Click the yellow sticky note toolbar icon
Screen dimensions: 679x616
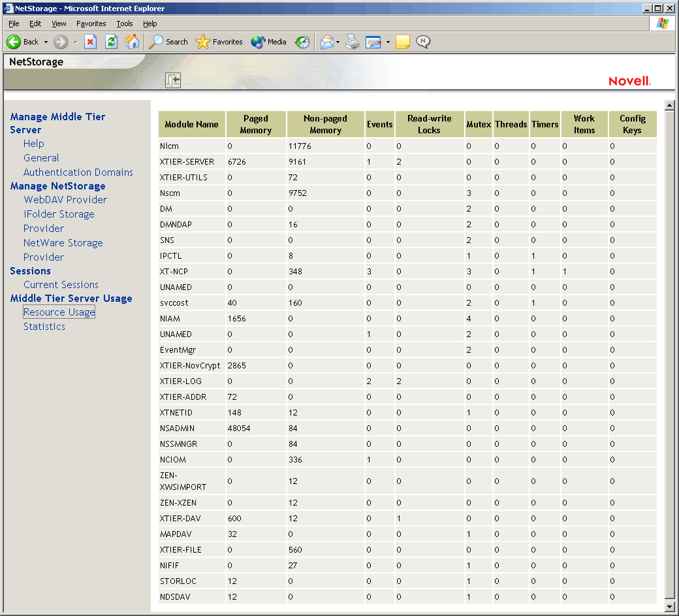[402, 42]
